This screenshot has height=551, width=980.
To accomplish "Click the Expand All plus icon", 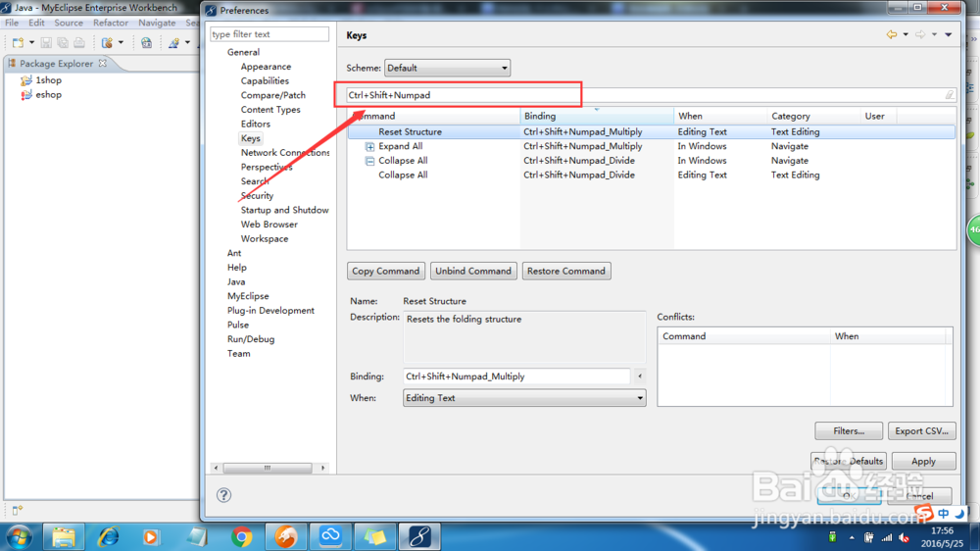I will click(x=370, y=146).
